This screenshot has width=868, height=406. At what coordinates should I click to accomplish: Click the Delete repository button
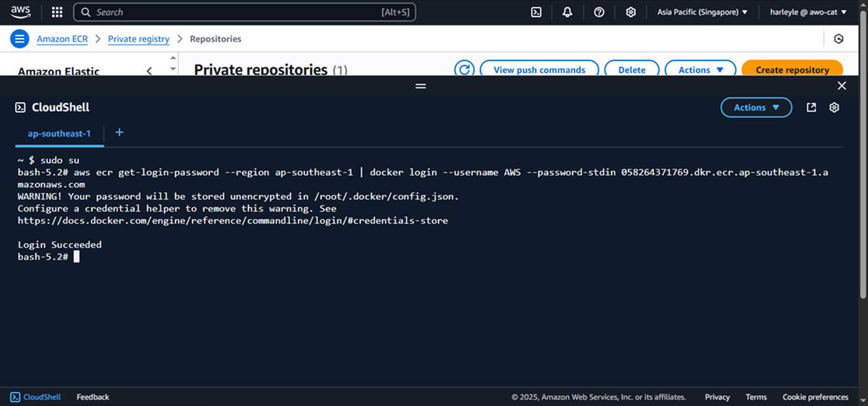(x=632, y=70)
